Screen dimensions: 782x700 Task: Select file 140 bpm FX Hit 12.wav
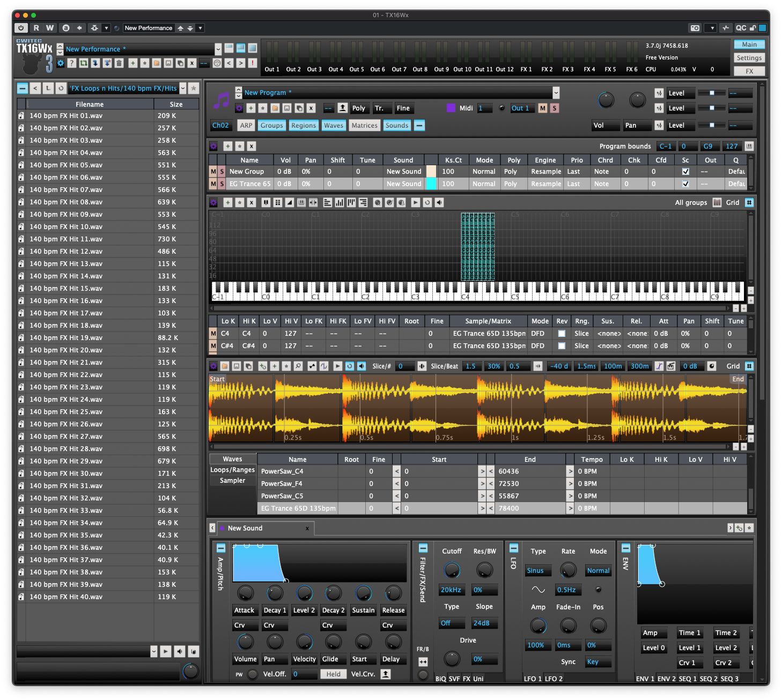(108, 252)
